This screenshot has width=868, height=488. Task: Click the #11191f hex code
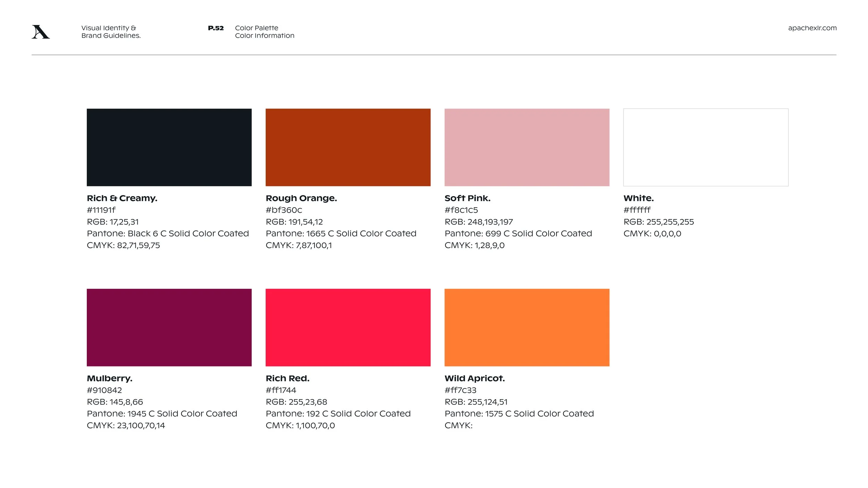[x=101, y=210]
